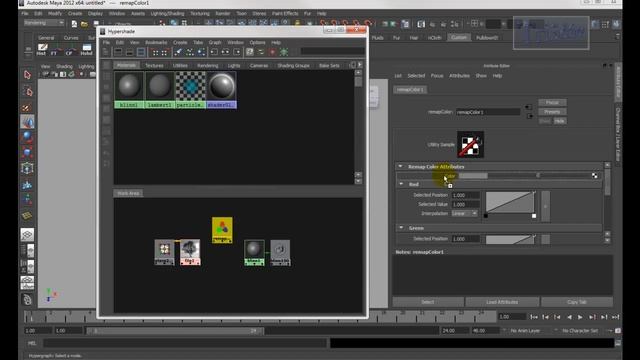
Task: Toggle Hypershade Create bar panel icon
Action: (x=106, y=52)
